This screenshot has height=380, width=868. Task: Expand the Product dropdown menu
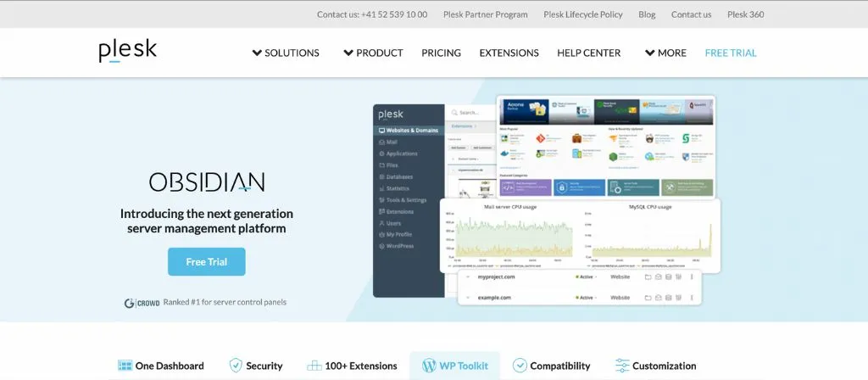(373, 53)
